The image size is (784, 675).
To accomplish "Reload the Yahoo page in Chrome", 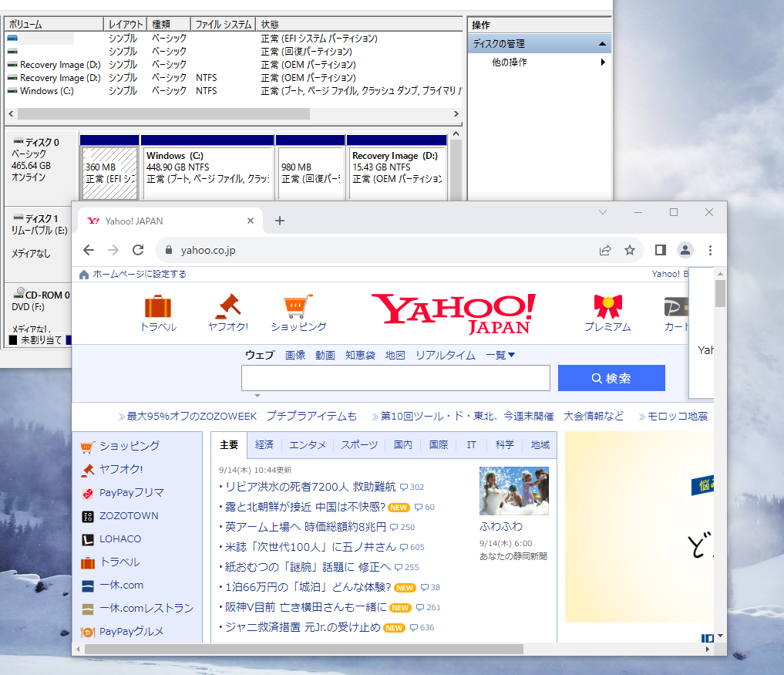I will click(138, 250).
